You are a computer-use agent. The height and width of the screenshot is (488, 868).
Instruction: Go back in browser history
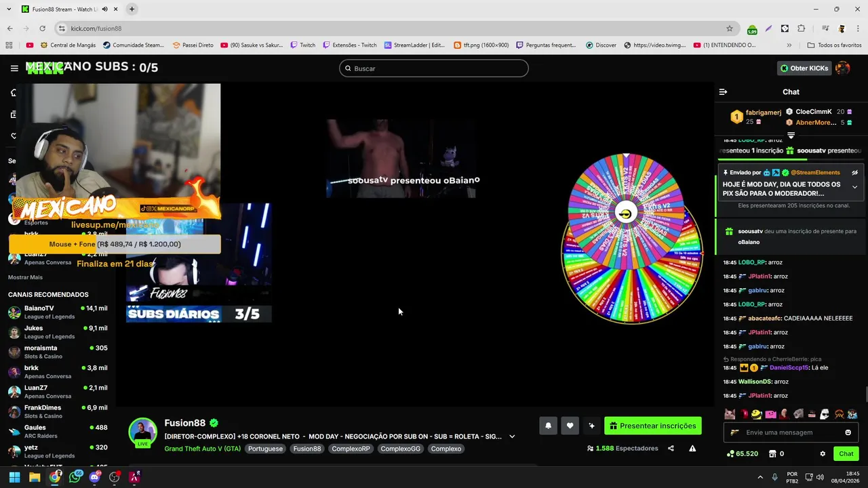click(x=9, y=28)
